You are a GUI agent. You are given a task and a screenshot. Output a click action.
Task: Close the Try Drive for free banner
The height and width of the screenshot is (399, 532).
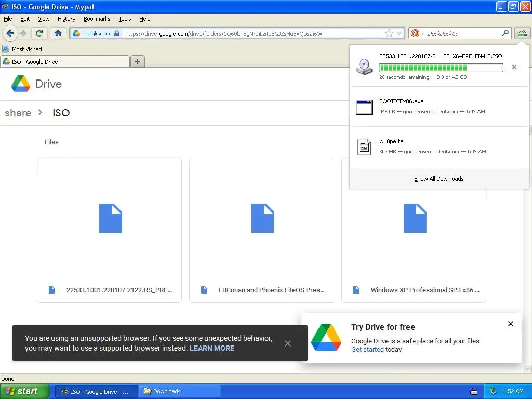[x=510, y=324]
